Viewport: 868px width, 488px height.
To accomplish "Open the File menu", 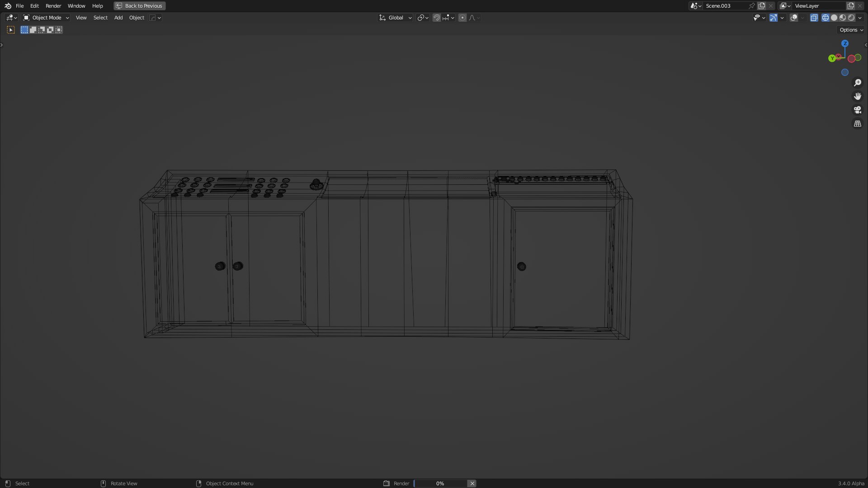I will pos(19,6).
